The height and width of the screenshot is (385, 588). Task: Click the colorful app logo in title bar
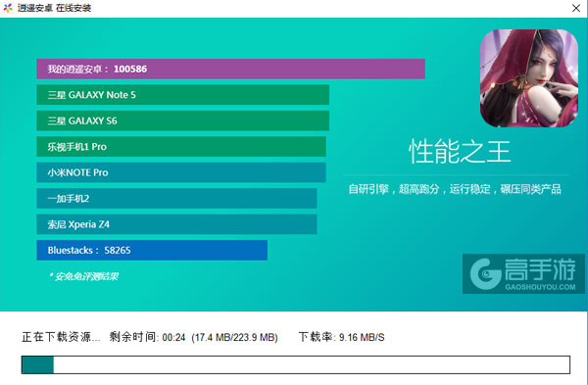8,8
